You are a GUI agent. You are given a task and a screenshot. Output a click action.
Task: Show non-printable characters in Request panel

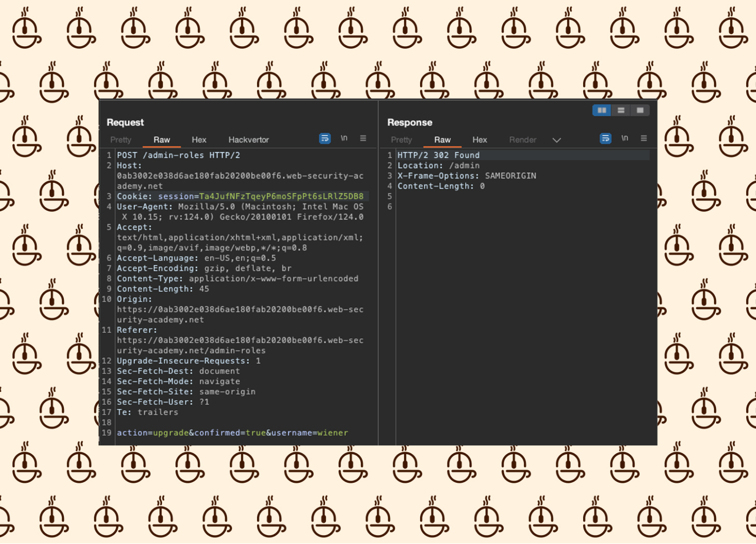pos(344,138)
